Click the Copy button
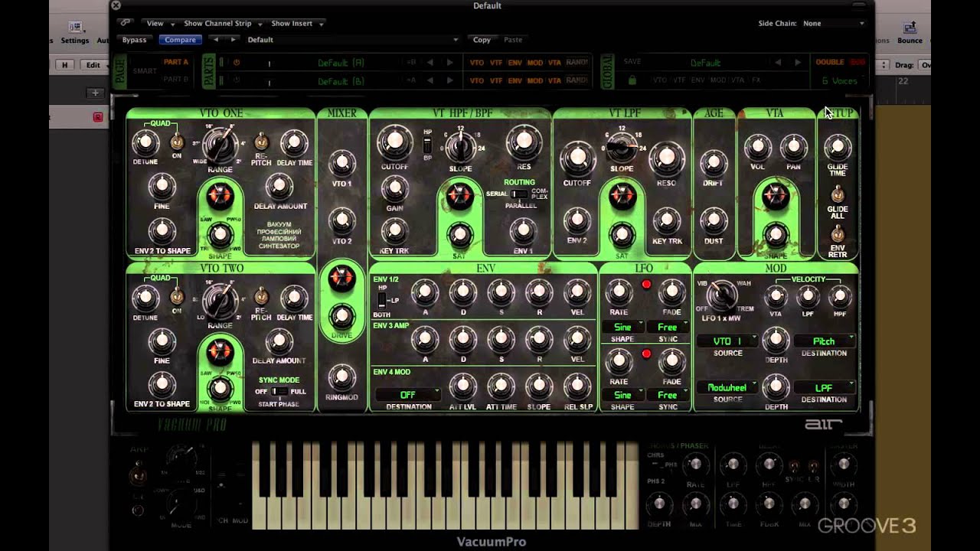The image size is (980, 551). [x=482, y=40]
